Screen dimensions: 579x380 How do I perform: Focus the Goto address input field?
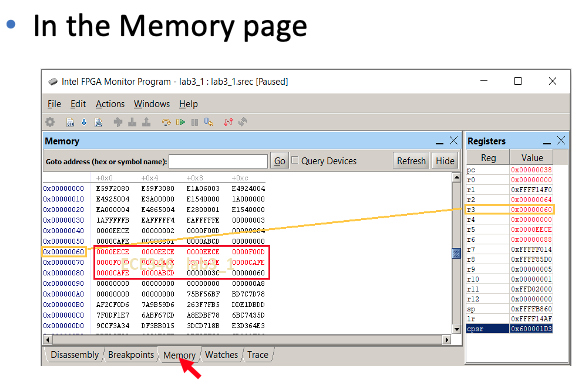pyautogui.click(x=218, y=161)
